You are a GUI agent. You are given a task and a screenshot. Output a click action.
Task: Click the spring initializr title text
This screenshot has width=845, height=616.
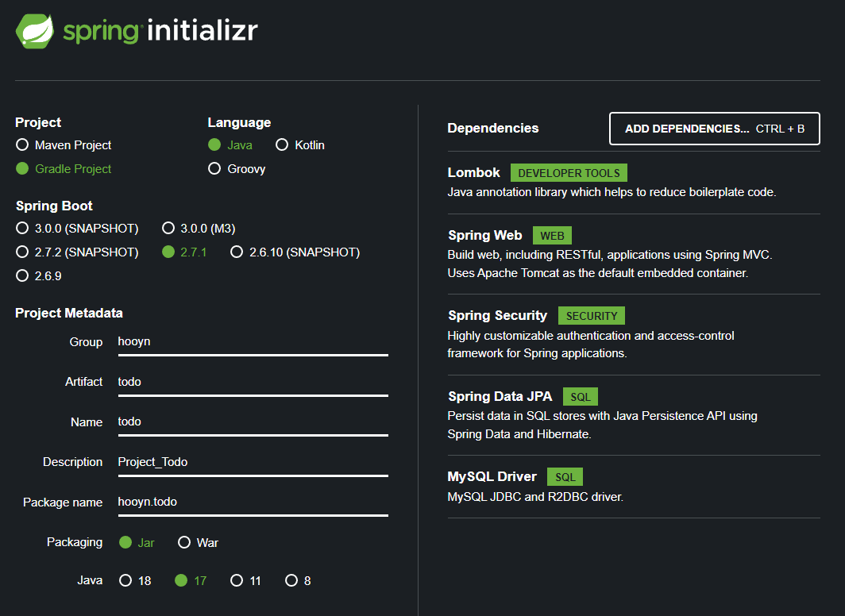coord(160,31)
